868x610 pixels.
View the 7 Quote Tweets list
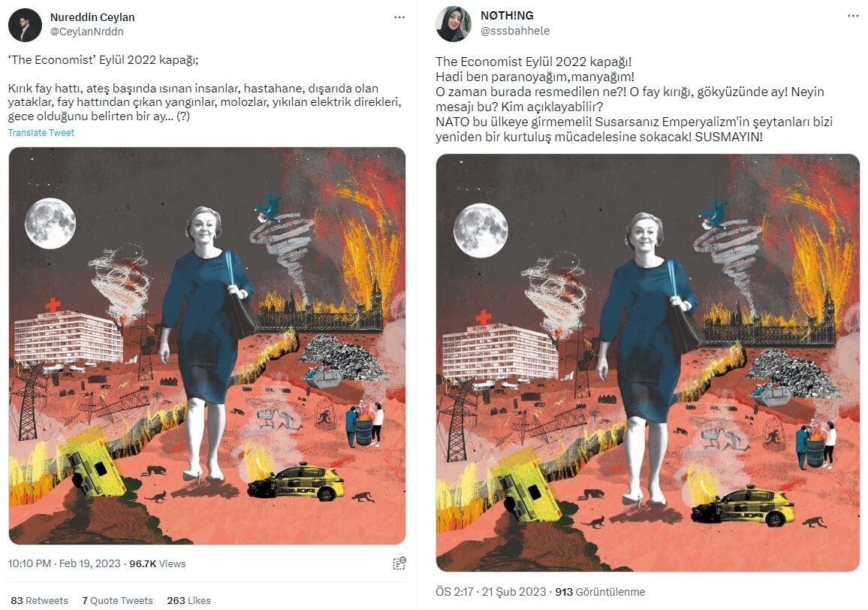117,600
